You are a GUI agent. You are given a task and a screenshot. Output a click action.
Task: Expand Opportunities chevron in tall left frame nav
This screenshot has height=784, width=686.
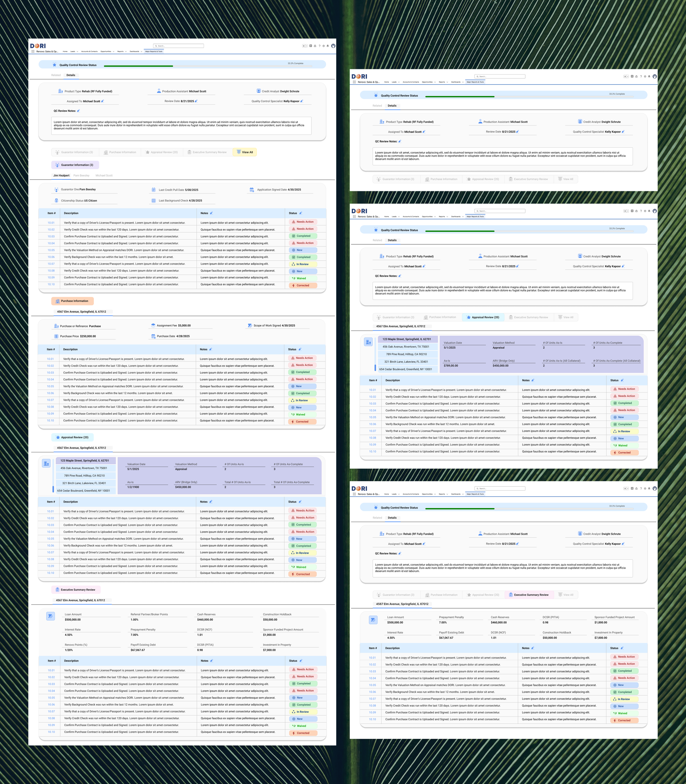[113, 52]
